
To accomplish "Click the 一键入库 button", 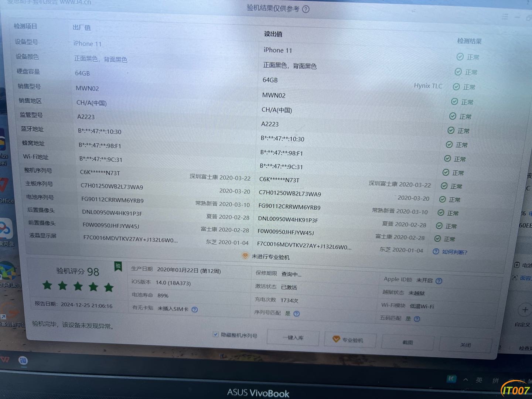I will 293,337.
